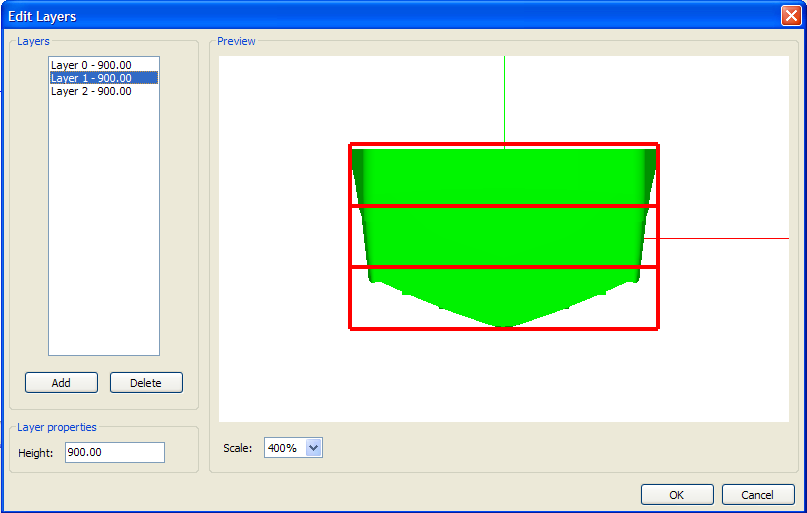807x513 pixels.
Task: Open the Scale dropdown arrow
Action: coord(313,448)
